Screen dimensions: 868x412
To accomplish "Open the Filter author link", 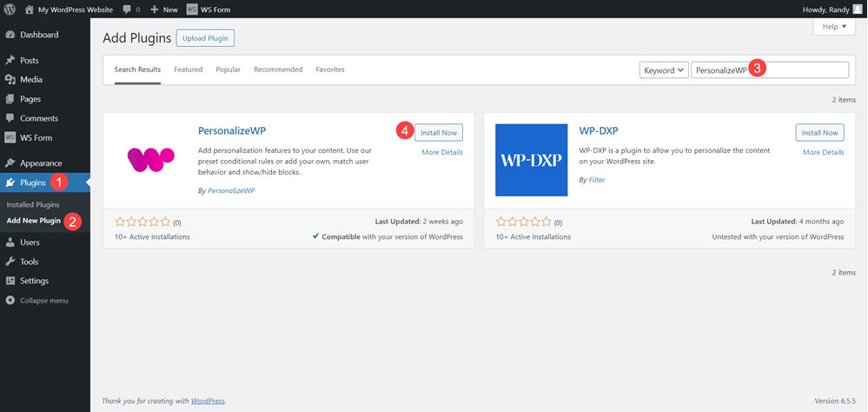I will (597, 180).
